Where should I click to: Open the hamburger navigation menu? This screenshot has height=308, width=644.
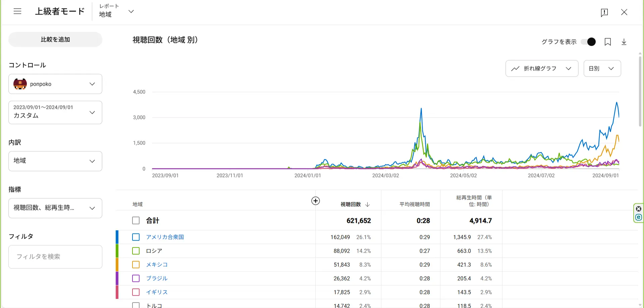click(17, 11)
